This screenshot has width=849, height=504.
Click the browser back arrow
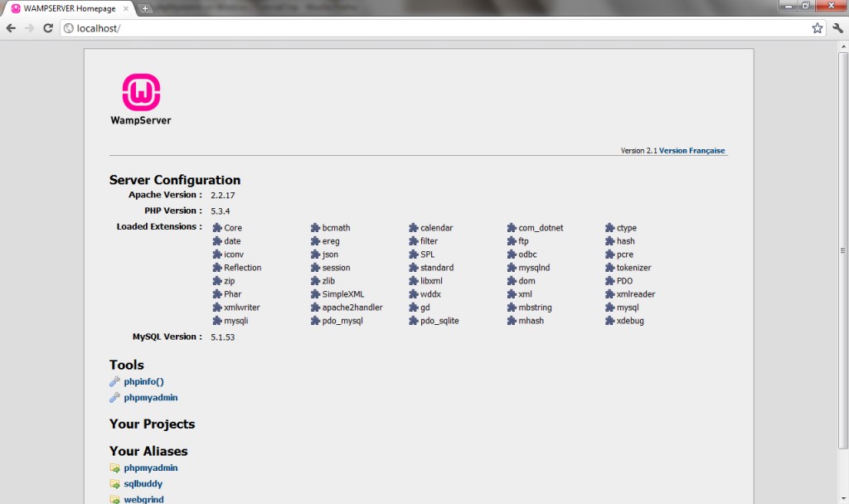coord(11,28)
